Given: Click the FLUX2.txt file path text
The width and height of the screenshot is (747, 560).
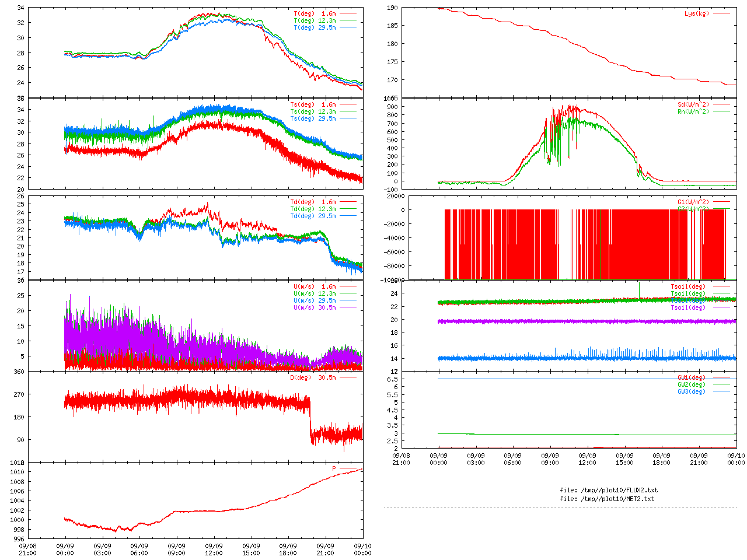Looking at the screenshot, I should pyautogui.click(x=609, y=490).
